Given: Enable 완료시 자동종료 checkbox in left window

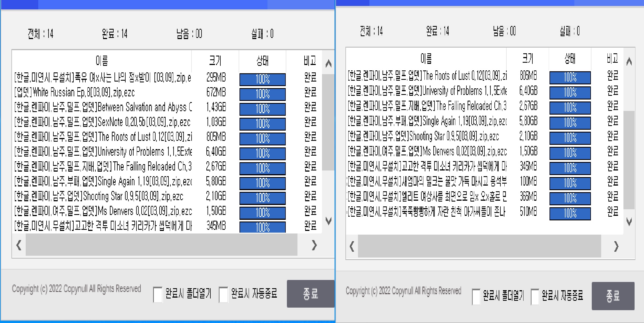Looking at the screenshot, I should tap(223, 294).
